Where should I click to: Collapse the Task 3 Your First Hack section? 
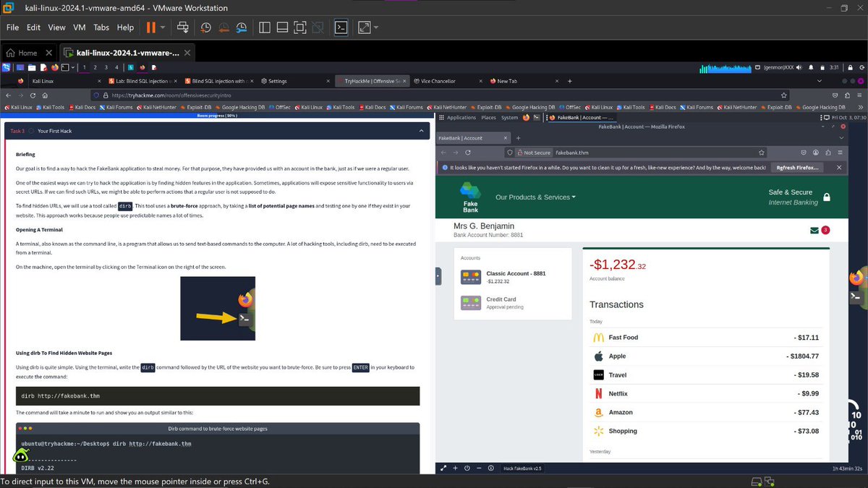422,131
